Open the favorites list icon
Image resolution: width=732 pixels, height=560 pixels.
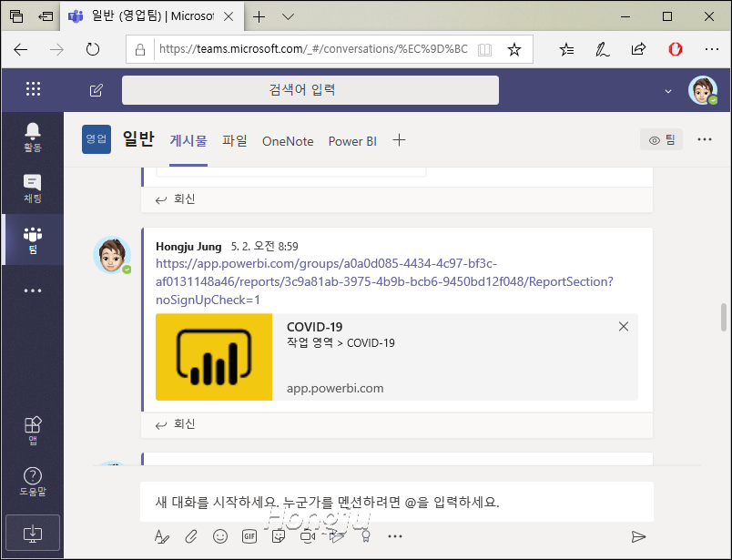pos(566,49)
